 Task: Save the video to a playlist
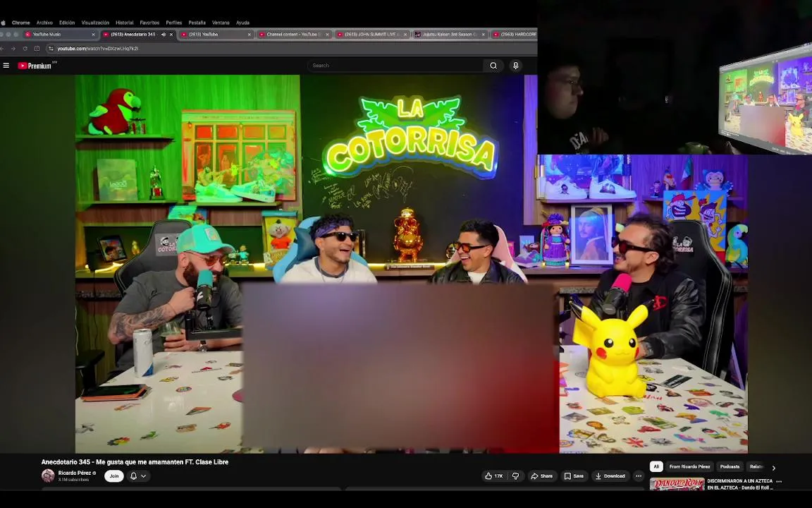pos(574,476)
